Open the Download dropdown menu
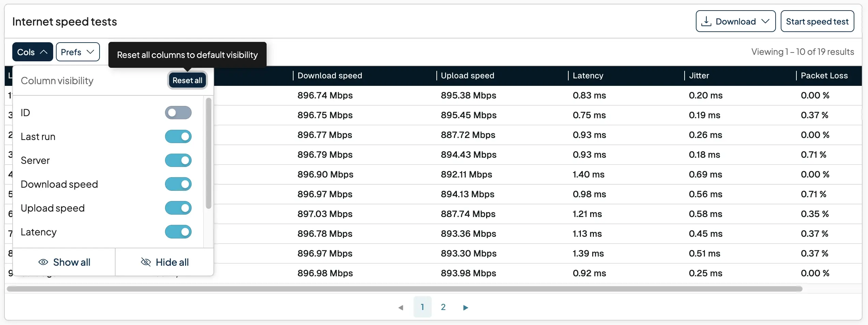The width and height of the screenshot is (868, 325). [735, 21]
